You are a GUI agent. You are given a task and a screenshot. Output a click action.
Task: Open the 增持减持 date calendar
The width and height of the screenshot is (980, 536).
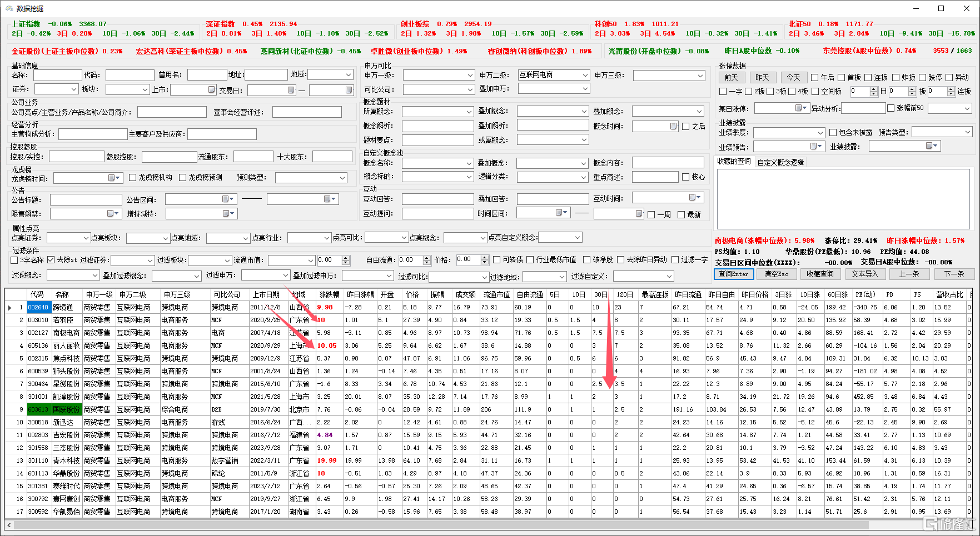click(x=228, y=213)
